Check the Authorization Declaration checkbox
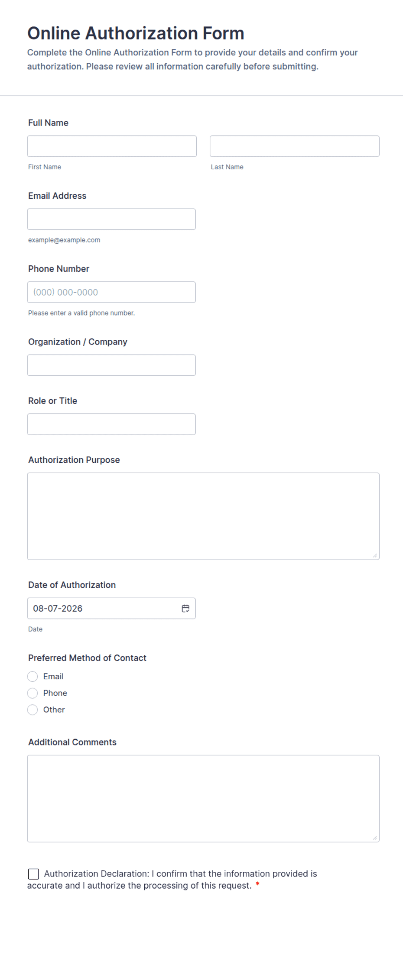403x980 pixels. pos(33,874)
